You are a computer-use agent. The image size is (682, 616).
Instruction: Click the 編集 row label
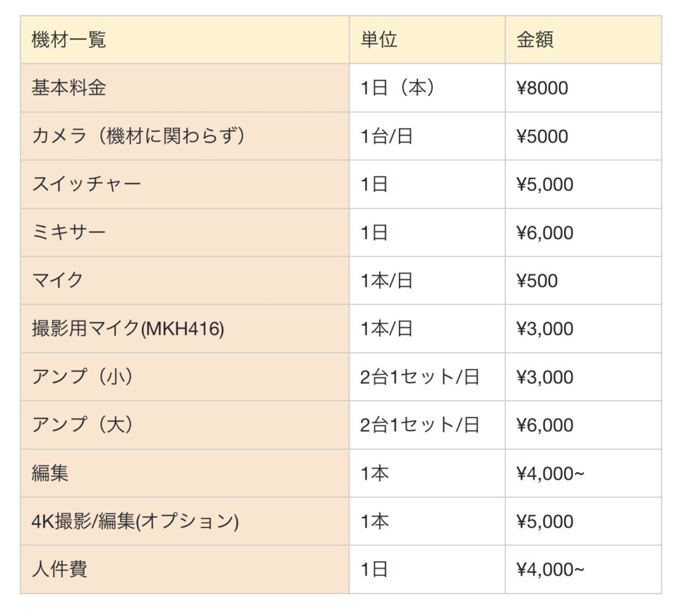(50, 473)
